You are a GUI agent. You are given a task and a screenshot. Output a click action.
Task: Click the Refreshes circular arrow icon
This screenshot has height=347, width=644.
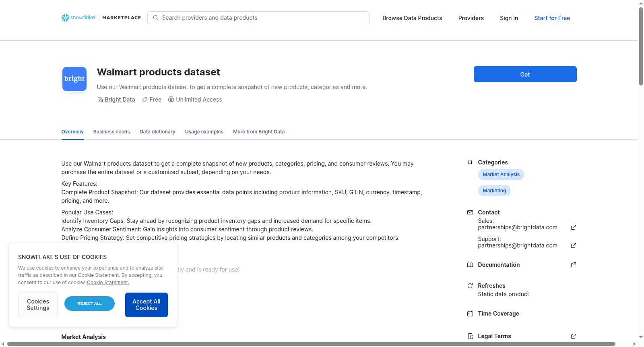(x=470, y=286)
